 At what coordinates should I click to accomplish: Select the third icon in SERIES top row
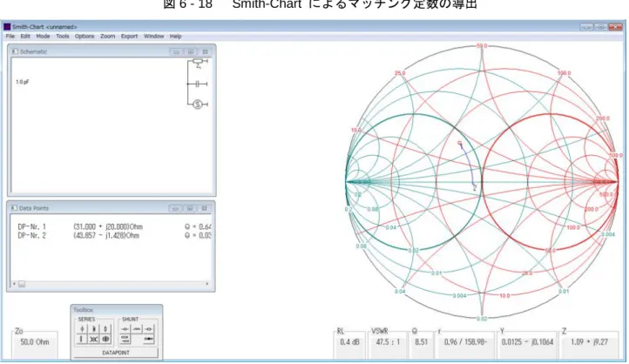coord(105,328)
